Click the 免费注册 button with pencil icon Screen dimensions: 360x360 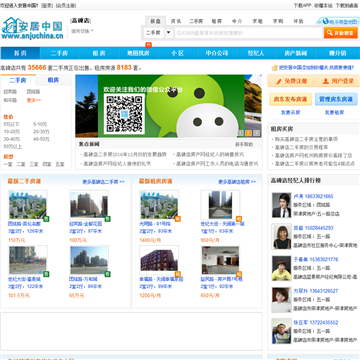pyautogui.click(x=291, y=81)
